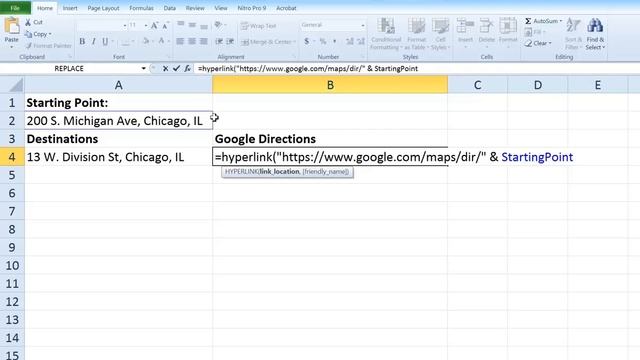
Task: Switch to the Data tab
Action: (169, 8)
